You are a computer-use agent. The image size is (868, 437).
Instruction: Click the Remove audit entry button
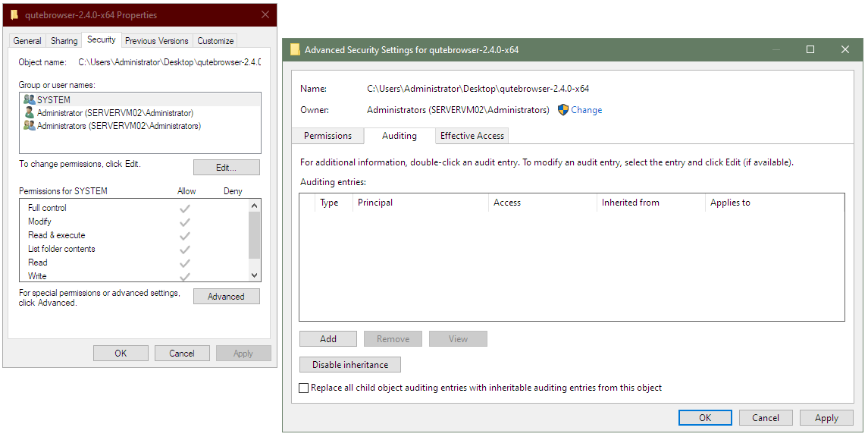tap(393, 339)
